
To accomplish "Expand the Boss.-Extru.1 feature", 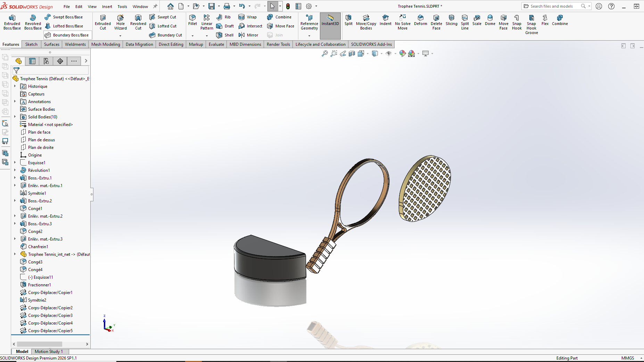I will click(x=15, y=178).
